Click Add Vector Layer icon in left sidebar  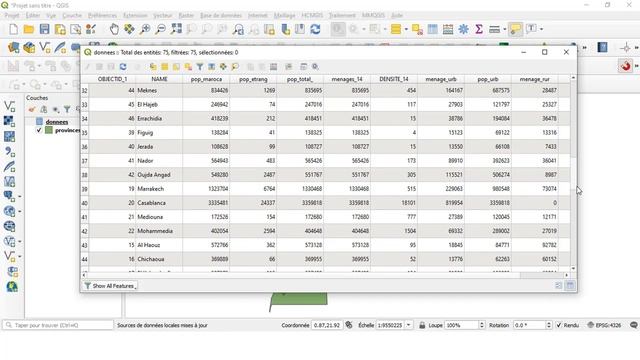pos(9,107)
